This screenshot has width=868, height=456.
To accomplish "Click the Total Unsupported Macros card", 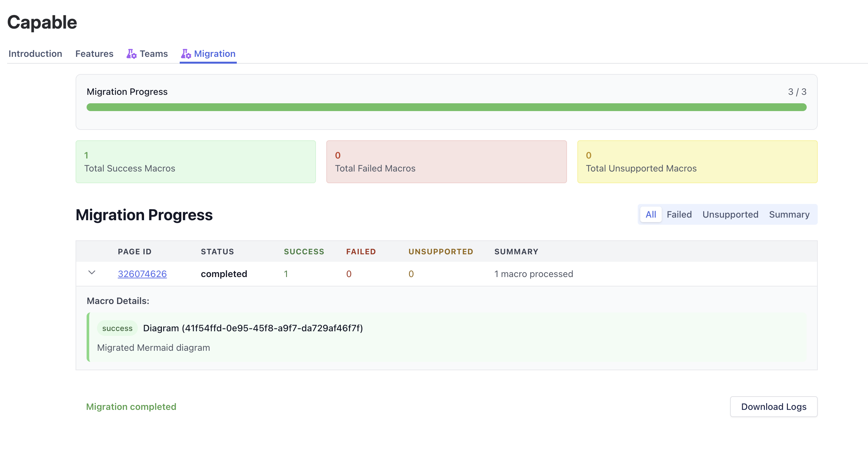I will pyautogui.click(x=697, y=162).
